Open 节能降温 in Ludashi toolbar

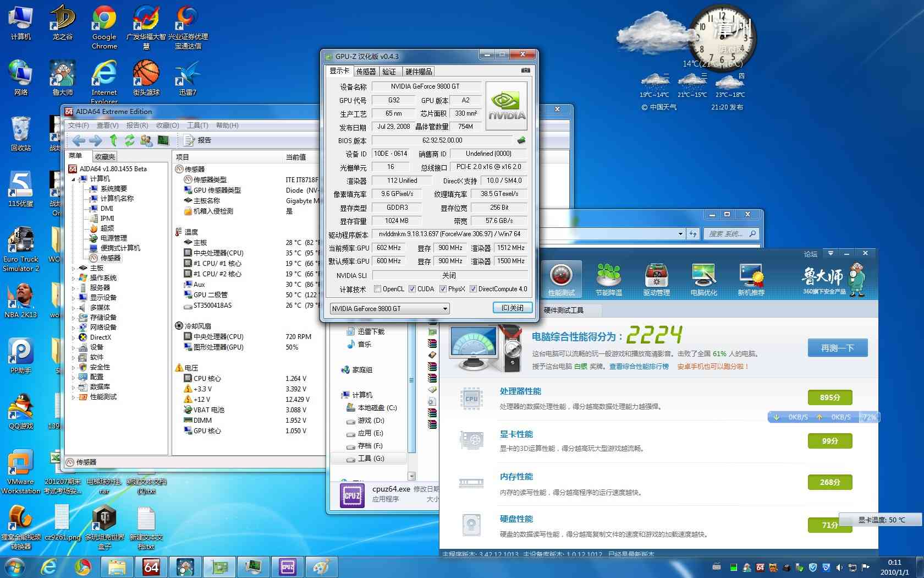point(609,280)
